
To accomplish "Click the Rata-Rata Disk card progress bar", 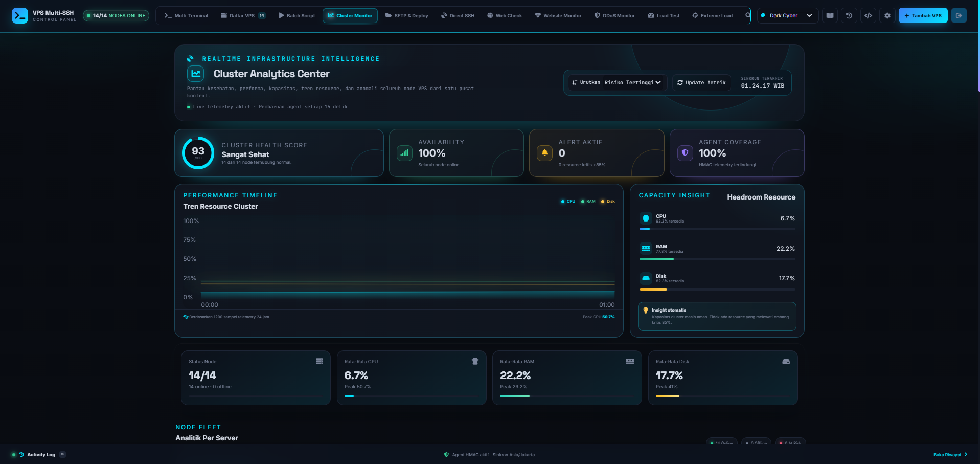I will point(723,396).
